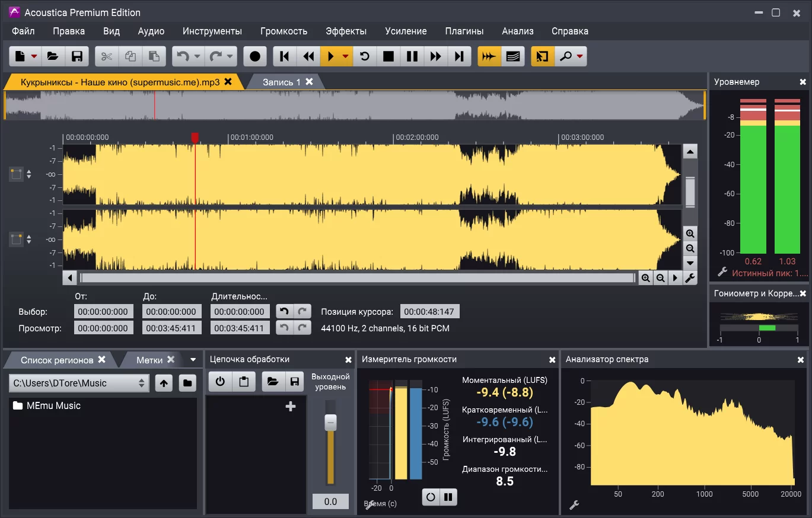Go up one folder level

[164, 383]
